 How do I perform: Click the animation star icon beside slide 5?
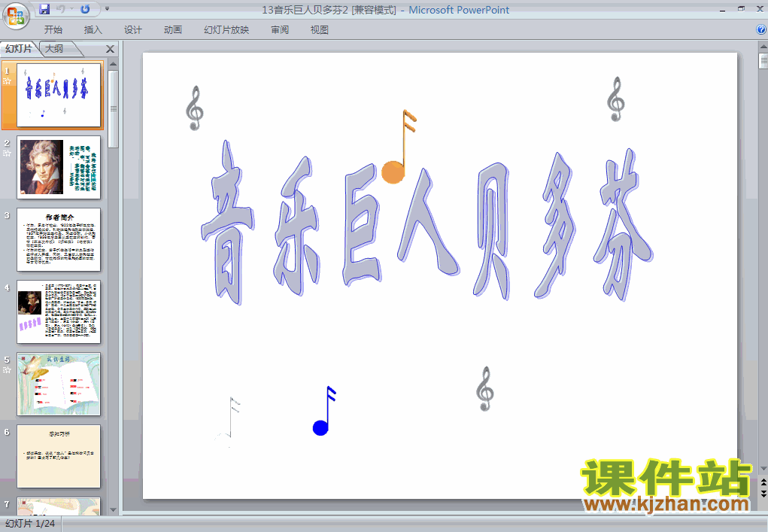pos(8,370)
